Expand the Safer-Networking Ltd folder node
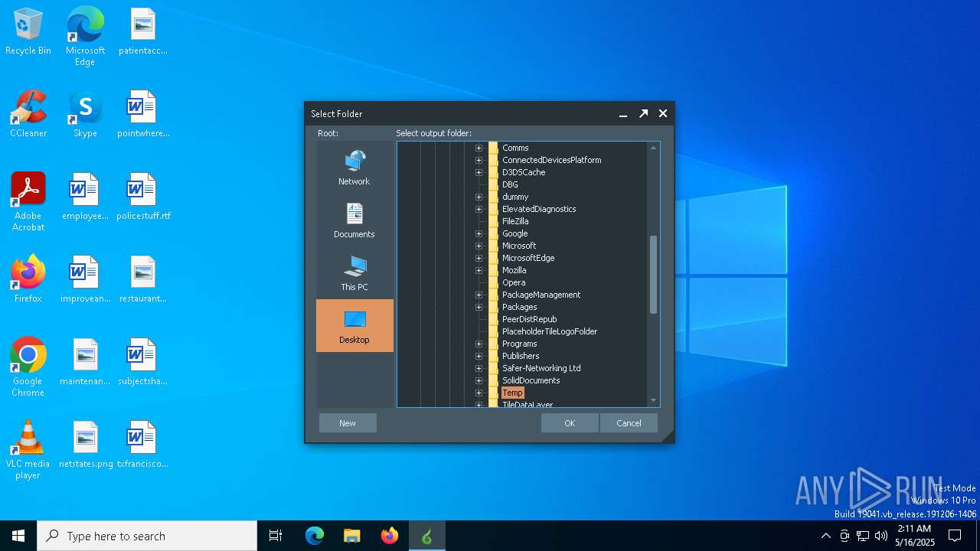 pyautogui.click(x=479, y=368)
